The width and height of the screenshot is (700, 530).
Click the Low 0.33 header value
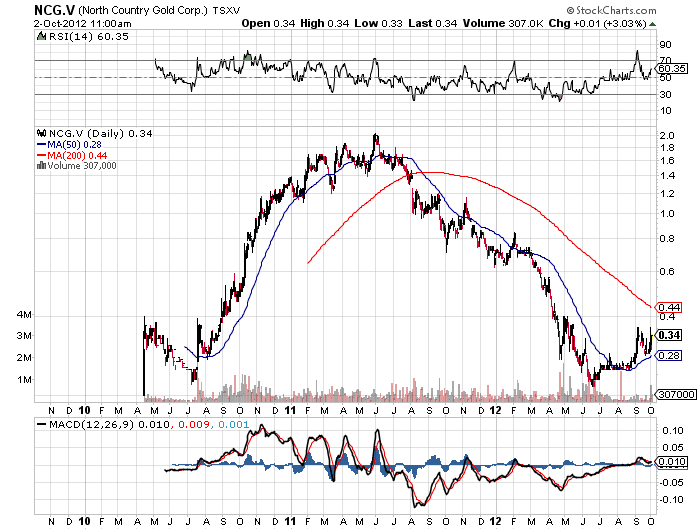(379, 23)
